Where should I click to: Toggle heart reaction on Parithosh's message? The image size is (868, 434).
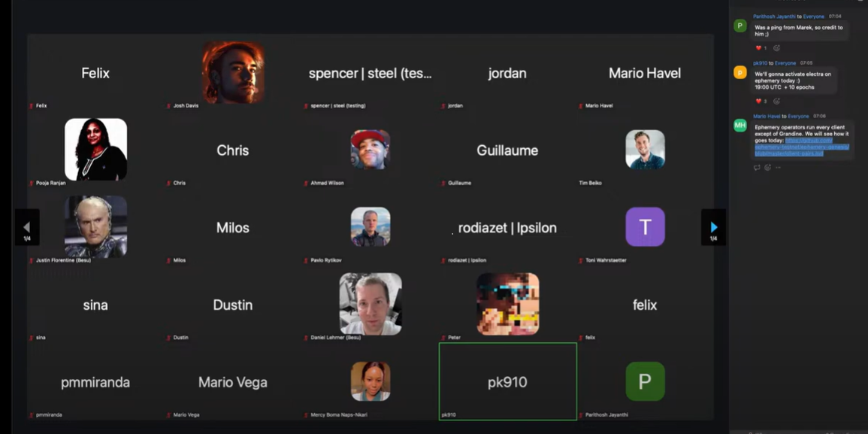761,48
